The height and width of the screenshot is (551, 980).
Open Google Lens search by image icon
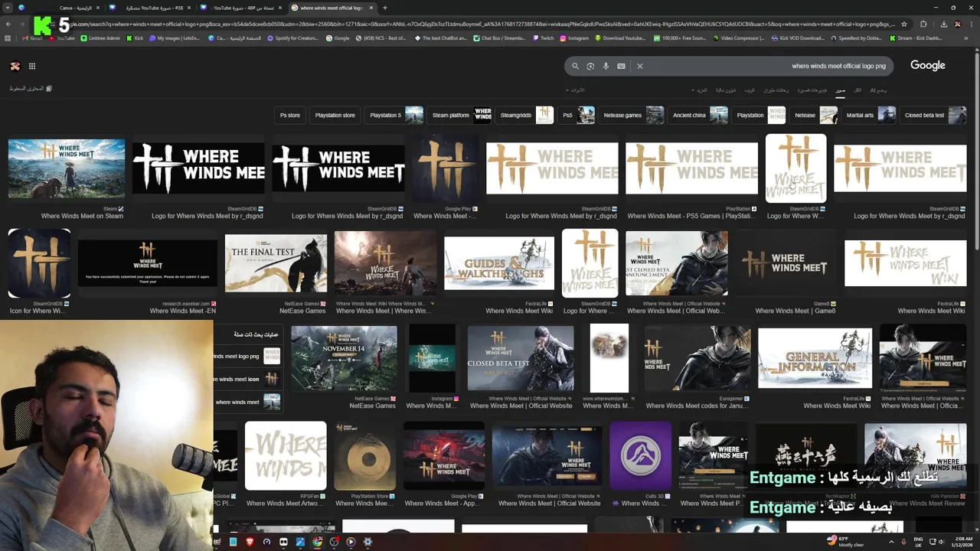tap(590, 66)
